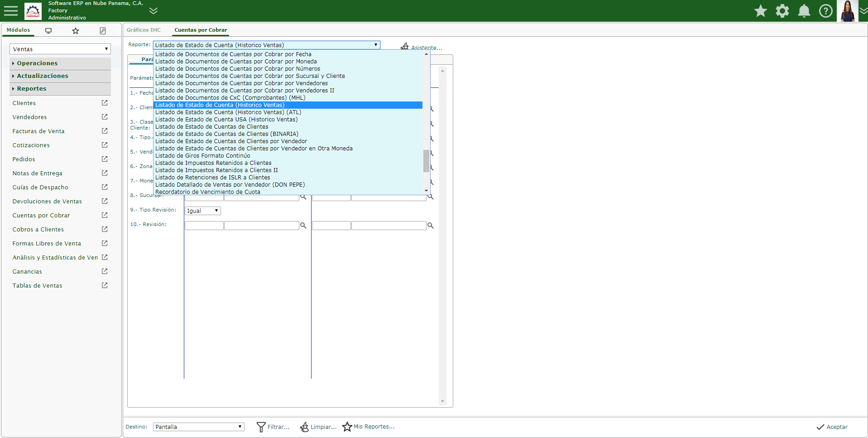868x438 pixels.
Task: Expand the Reportes section
Action: pyautogui.click(x=32, y=89)
